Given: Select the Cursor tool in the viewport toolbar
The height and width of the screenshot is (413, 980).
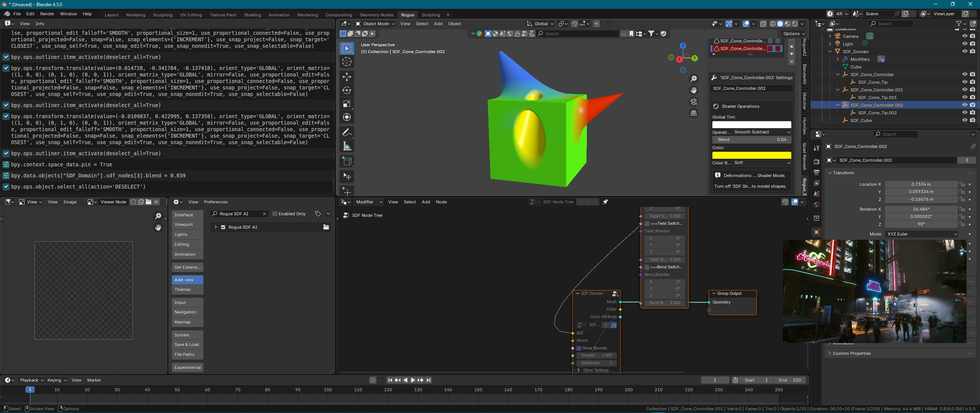Looking at the screenshot, I should [347, 62].
